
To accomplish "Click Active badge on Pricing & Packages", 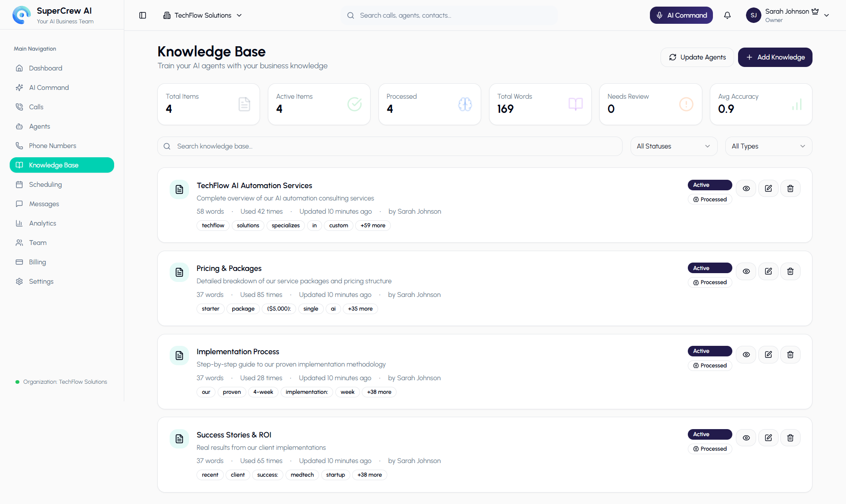I will [710, 268].
